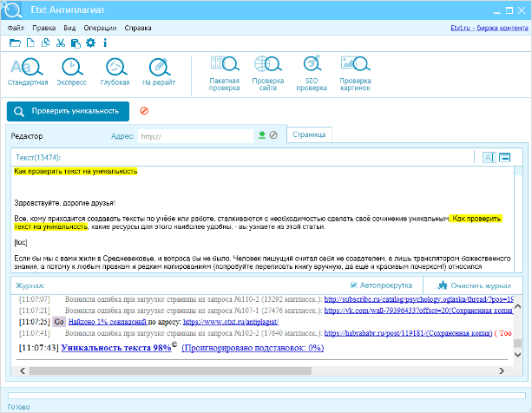This screenshot has width=532, height=413.
Task: Click the Адрес http:// input field
Action: pyautogui.click(x=195, y=136)
